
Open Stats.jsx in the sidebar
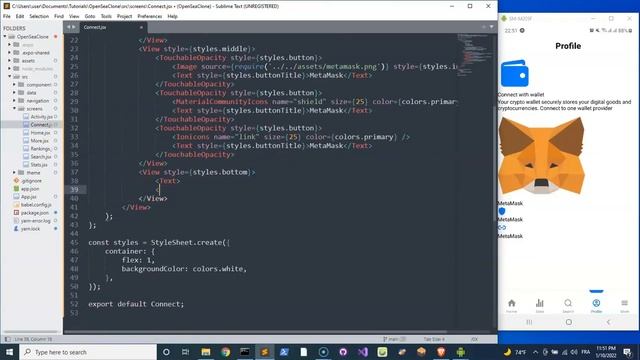coord(39,165)
